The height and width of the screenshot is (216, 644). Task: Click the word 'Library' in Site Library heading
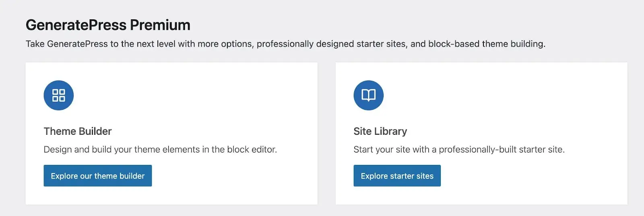(390, 131)
